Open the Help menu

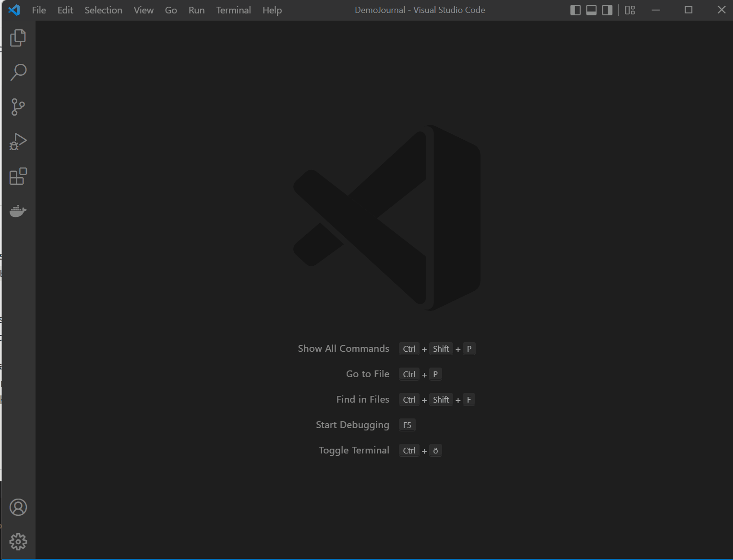click(x=272, y=10)
